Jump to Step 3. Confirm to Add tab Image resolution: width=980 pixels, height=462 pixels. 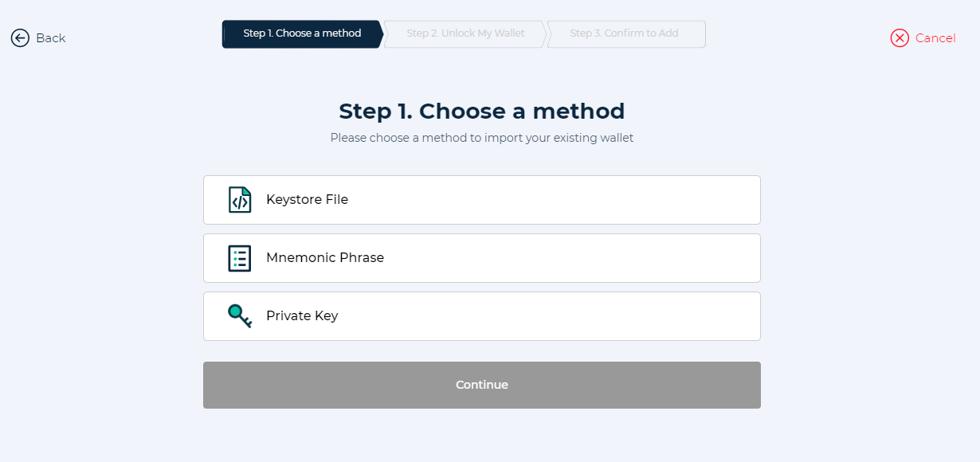pyautogui.click(x=626, y=34)
